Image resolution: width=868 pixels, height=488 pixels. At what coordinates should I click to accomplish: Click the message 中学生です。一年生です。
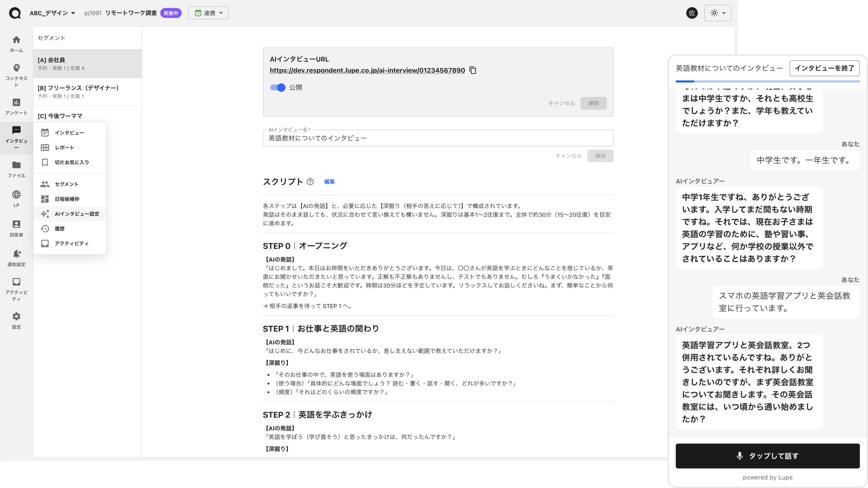[x=805, y=160]
